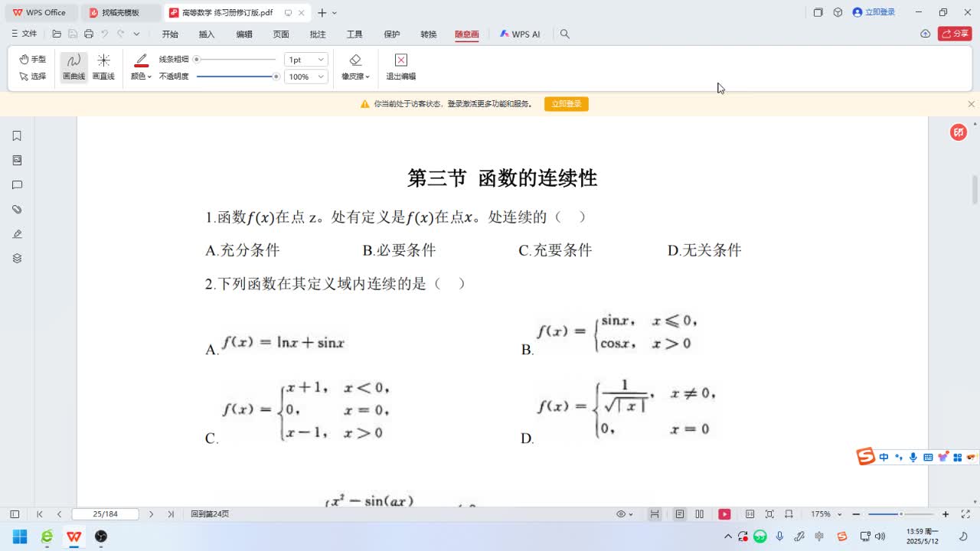The height and width of the screenshot is (551, 980).
Task: Click the OBS icon in taskbar
Action: click(x=100, y=536)
